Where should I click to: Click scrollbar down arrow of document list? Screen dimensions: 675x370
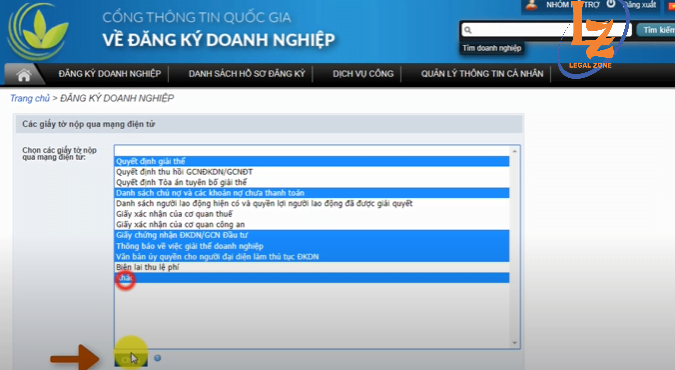(x=514, y=343)
